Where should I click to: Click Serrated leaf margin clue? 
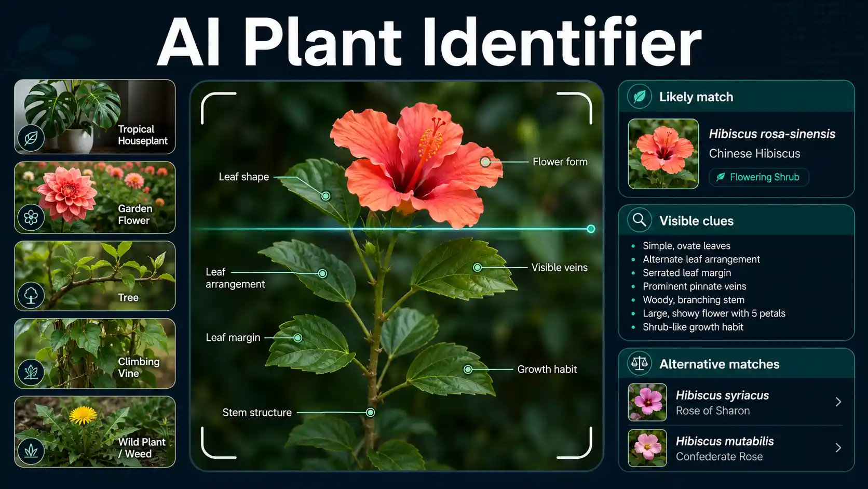(686, 273)
